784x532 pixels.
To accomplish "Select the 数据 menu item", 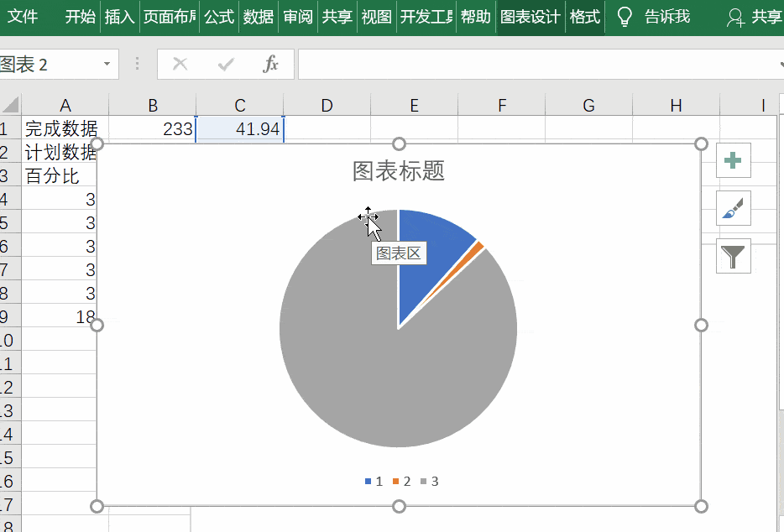I will [x=258, y=17].
